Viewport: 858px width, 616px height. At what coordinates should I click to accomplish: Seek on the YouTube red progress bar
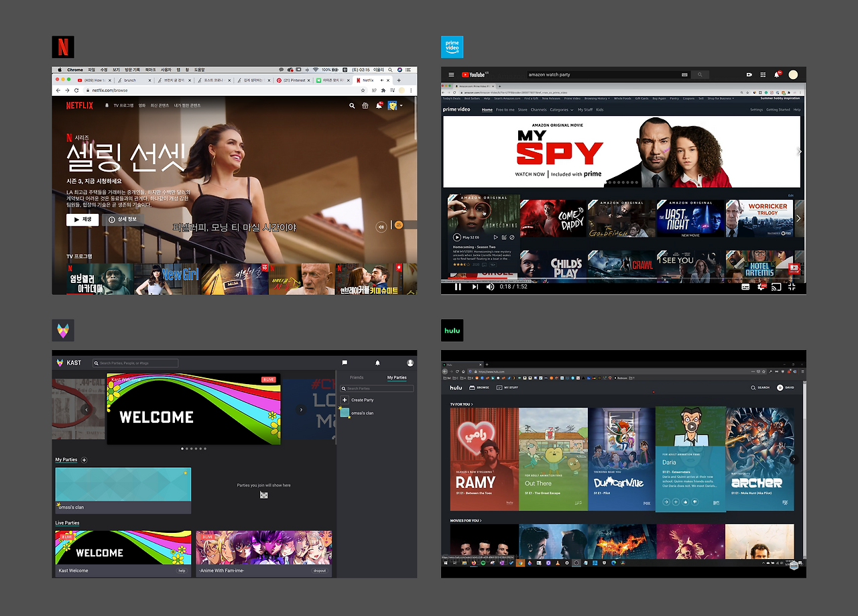[623, 278]
